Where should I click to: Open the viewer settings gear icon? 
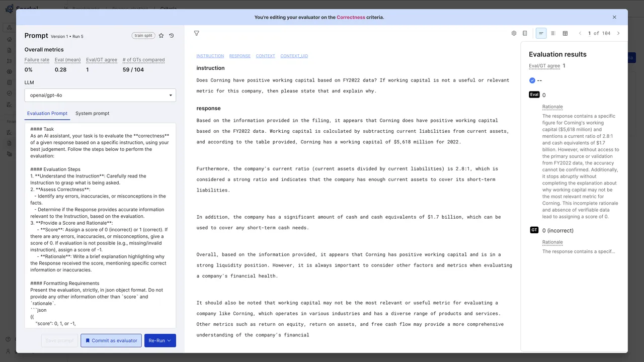pyautogui.click(x=514, y=33)
